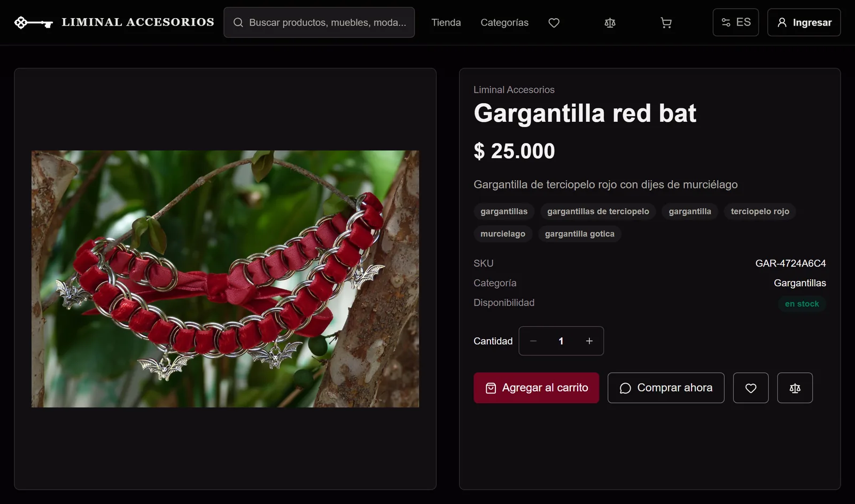Click the Agregar al carrito button
Viewport: 855px width, 504px height.
coord(536,388)
